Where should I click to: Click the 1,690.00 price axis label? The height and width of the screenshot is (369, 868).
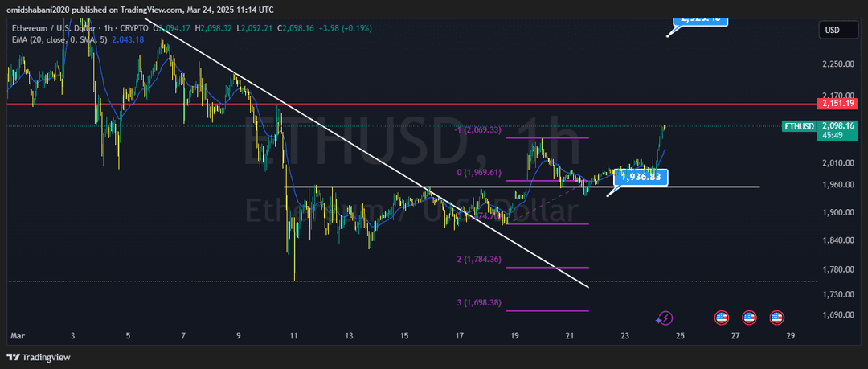838,314
